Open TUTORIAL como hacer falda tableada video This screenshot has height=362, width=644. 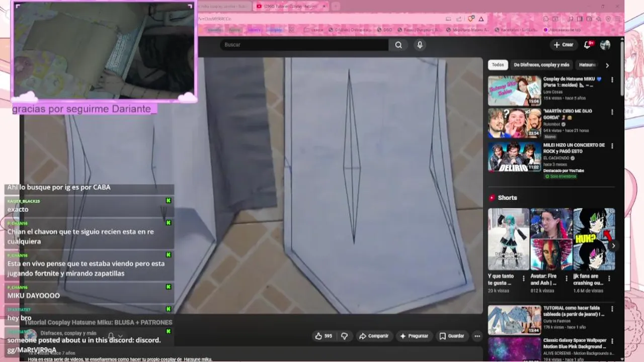[x=514, y=320]
